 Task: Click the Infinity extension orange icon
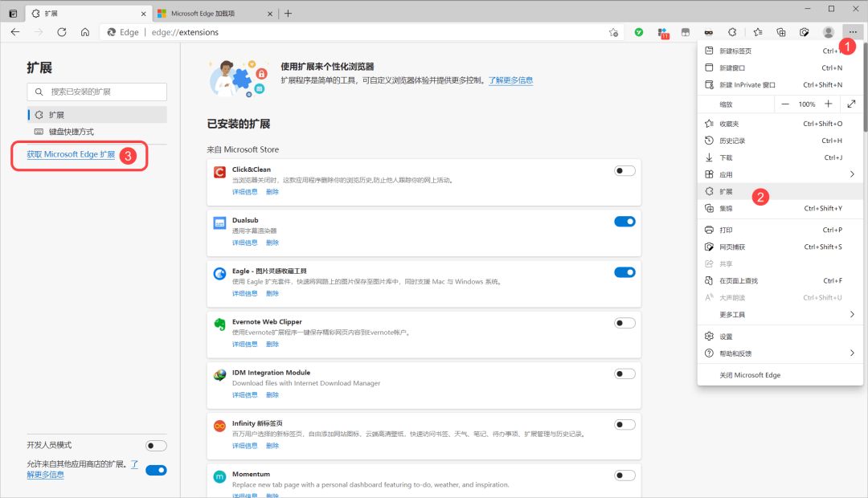(219, 426)
